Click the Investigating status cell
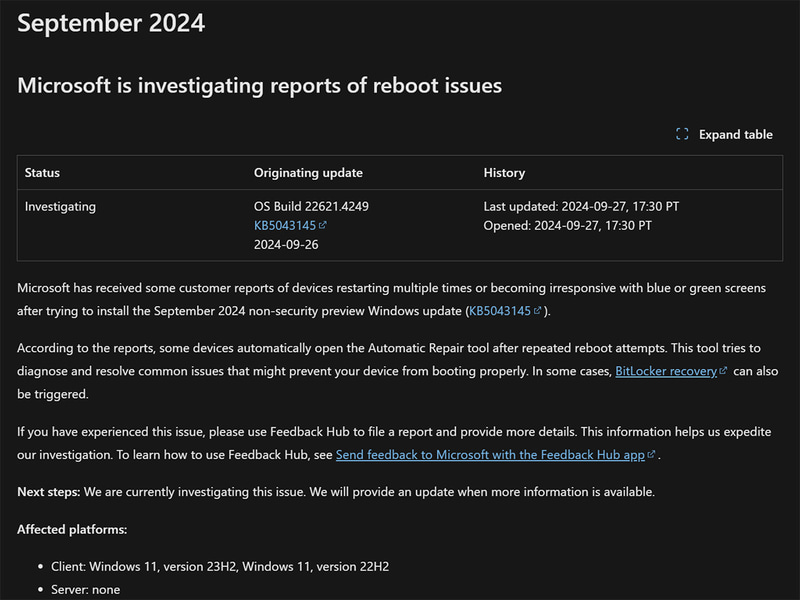This screenshot has width=800, height=600. pyautogui.click(x=60, y=207)
